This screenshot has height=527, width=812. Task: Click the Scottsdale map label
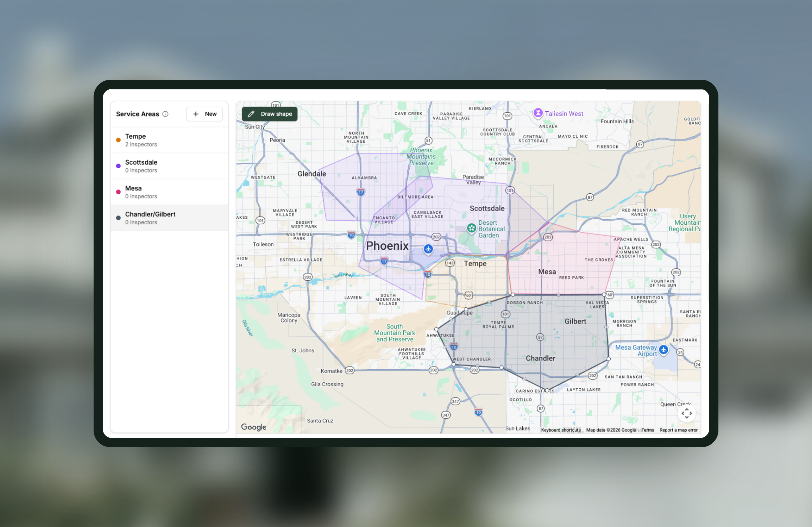pos(487,208)
